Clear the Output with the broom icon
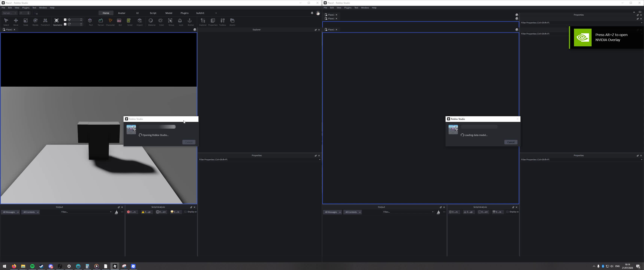The image size is (644, 270). tap(116, 212)
